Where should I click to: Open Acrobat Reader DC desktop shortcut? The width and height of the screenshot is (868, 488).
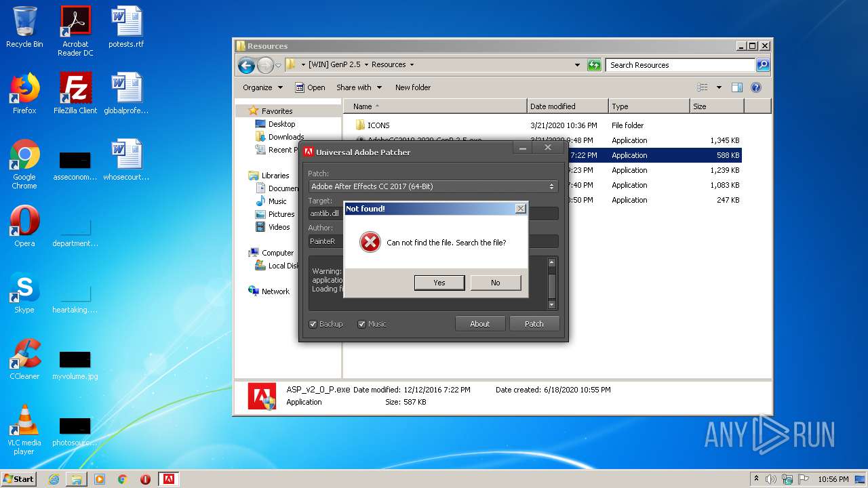coord(75,32)
